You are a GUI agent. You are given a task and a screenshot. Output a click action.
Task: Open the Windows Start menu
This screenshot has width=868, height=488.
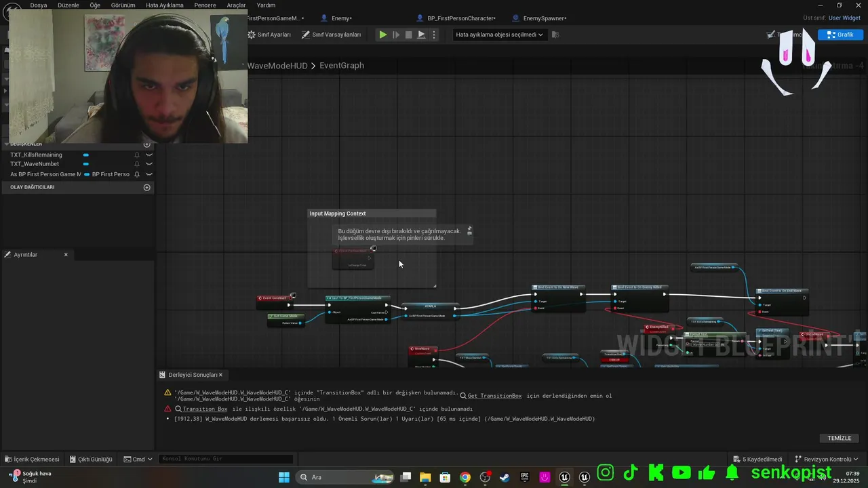[x=284, y=477]
